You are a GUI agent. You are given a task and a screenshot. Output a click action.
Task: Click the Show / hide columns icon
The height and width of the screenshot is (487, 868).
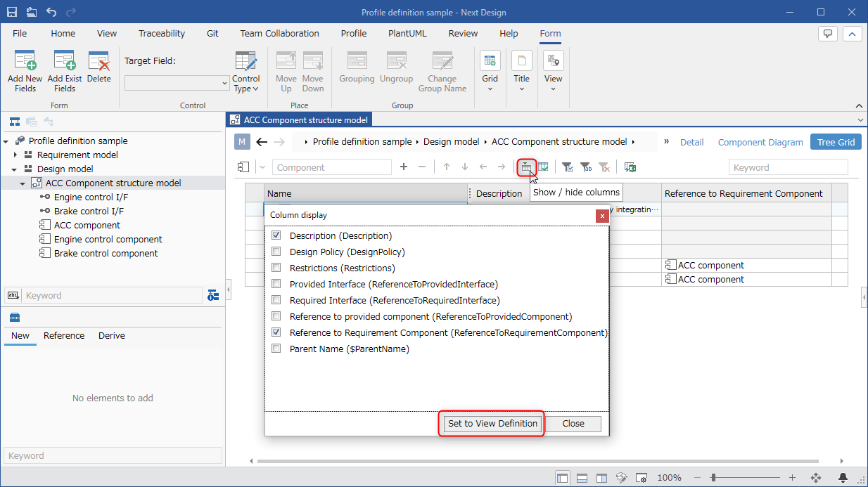(x=526, y=167)
